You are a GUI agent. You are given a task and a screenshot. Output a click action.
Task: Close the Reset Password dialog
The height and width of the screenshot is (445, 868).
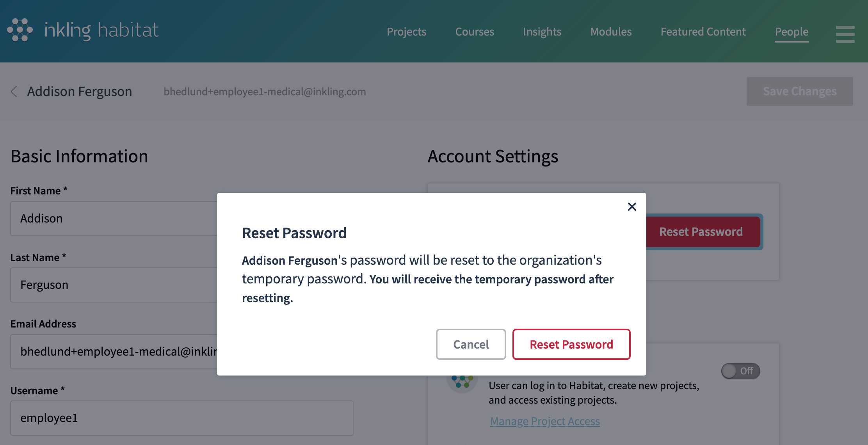[x=632, y=206]
